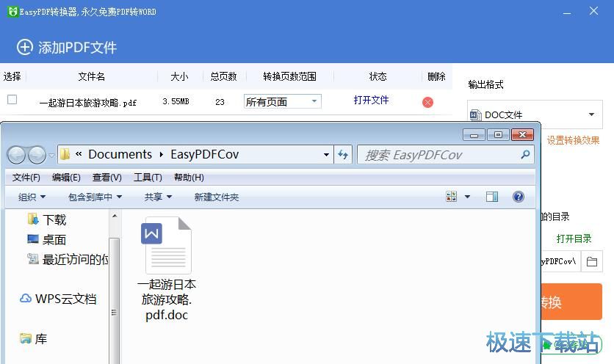The height and width of the screenshot is (364, 614).
Task: Minimize the EasyPDF converter window
Action: click(566, 12)
